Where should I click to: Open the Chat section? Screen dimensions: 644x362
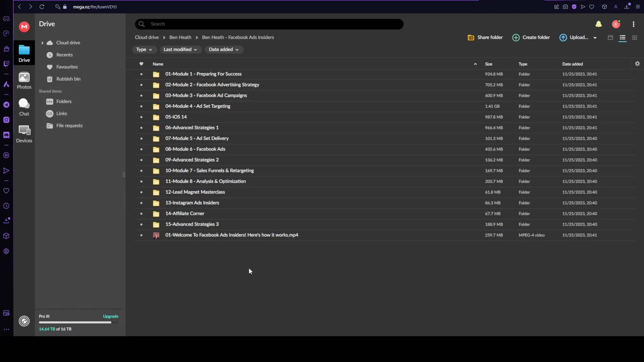[24, 107]
